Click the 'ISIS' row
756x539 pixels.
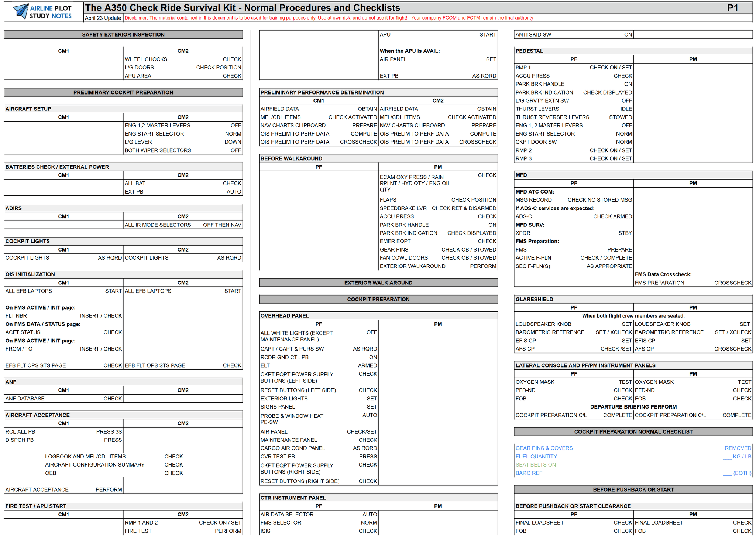[x=319, y=531]
